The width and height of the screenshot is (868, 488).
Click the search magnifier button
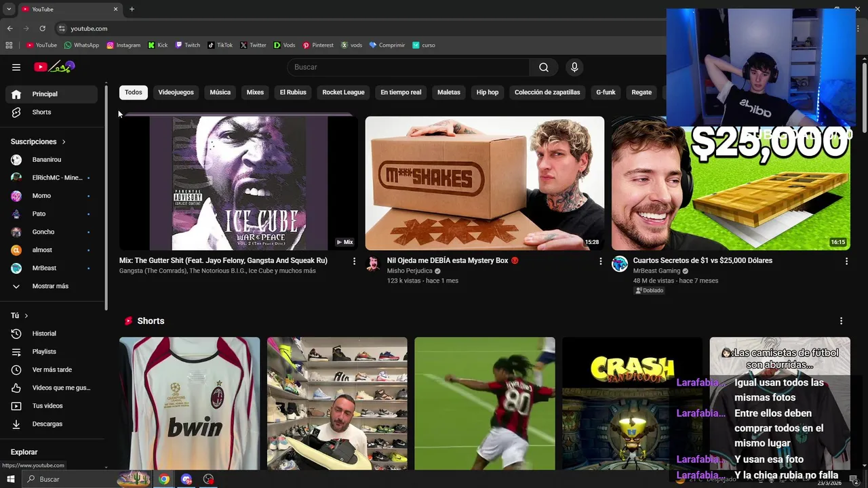point(544,67)
